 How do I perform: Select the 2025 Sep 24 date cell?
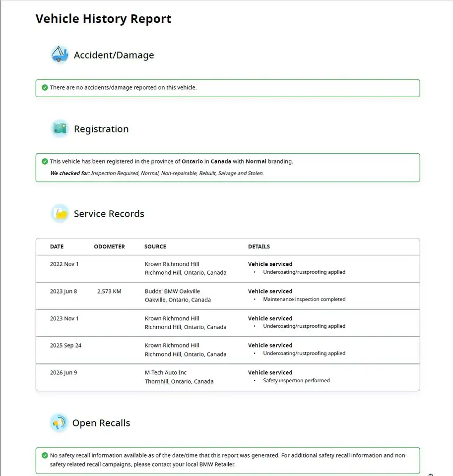(65, 346)
